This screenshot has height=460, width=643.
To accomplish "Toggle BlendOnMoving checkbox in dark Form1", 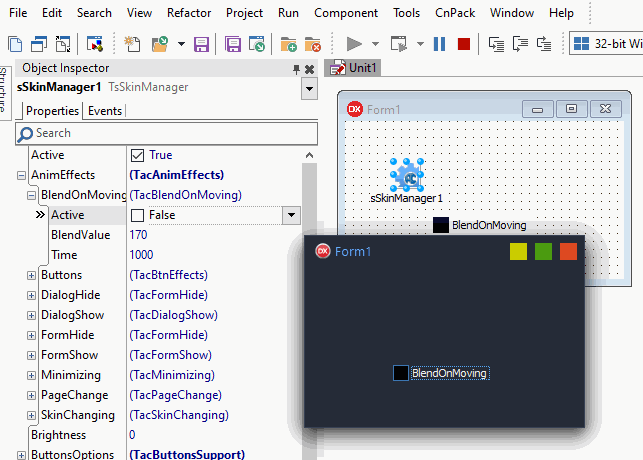I will pyautogui.click(x=401, y=373).
